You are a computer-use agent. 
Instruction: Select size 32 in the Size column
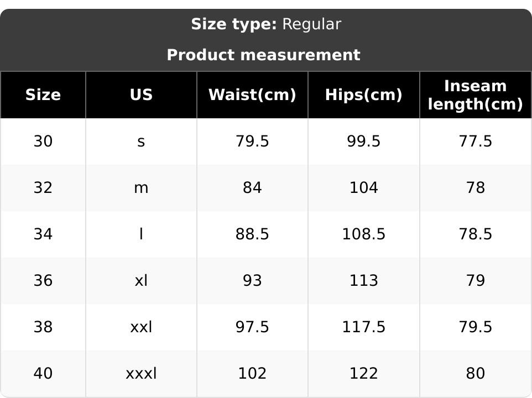click(x=43, y=188)
